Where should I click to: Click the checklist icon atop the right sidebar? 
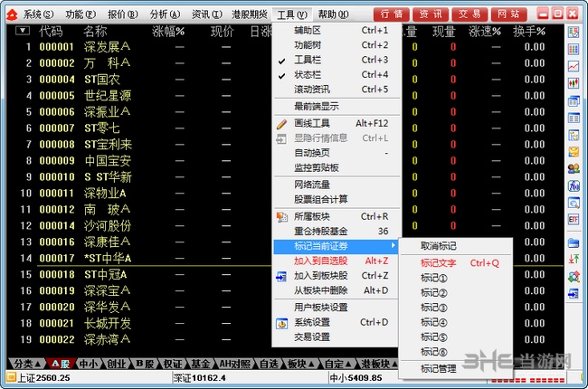[574, 33]
